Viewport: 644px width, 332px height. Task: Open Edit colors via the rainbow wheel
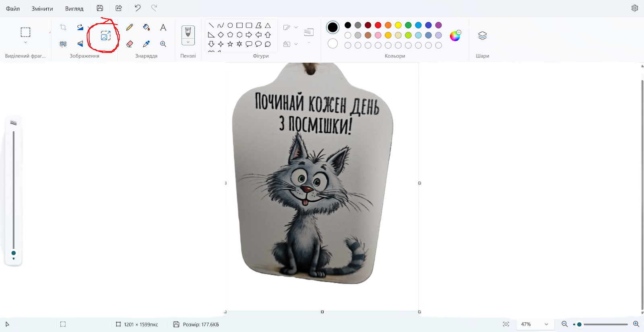pos(455,35)
